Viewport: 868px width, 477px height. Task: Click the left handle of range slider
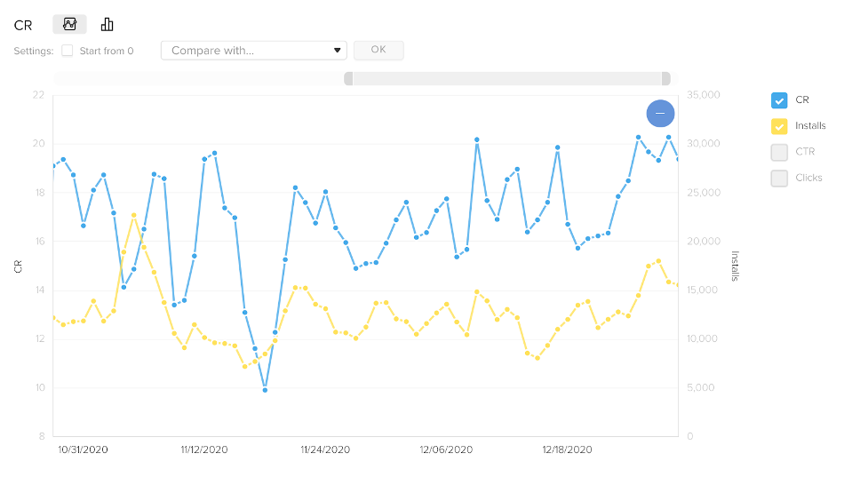click(x=348, y=78)
